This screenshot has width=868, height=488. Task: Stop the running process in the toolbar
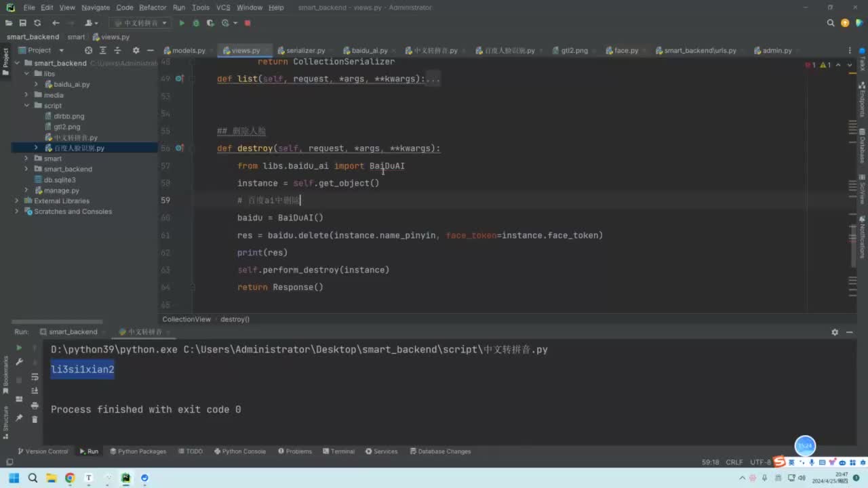(248, 23)
